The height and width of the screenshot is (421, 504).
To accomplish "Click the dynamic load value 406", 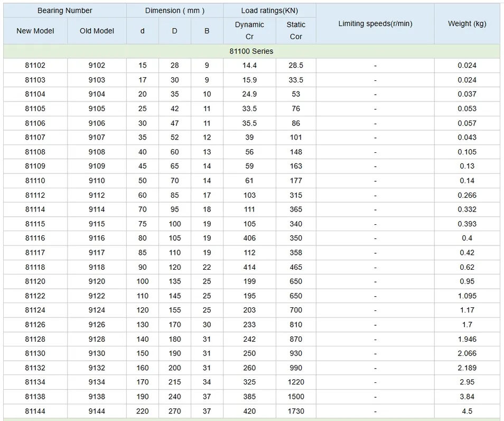I will pyautogui.click(x=249, y=238).
